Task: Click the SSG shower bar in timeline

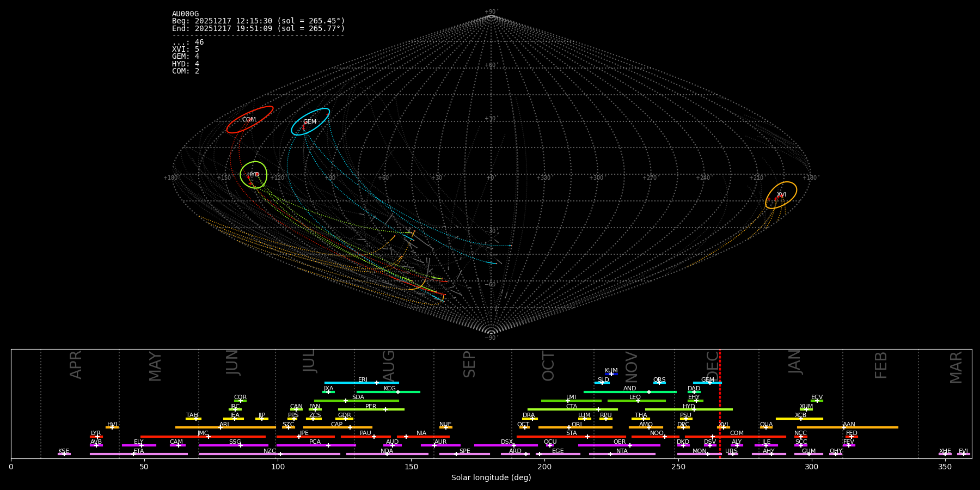Action: point(233,445)
